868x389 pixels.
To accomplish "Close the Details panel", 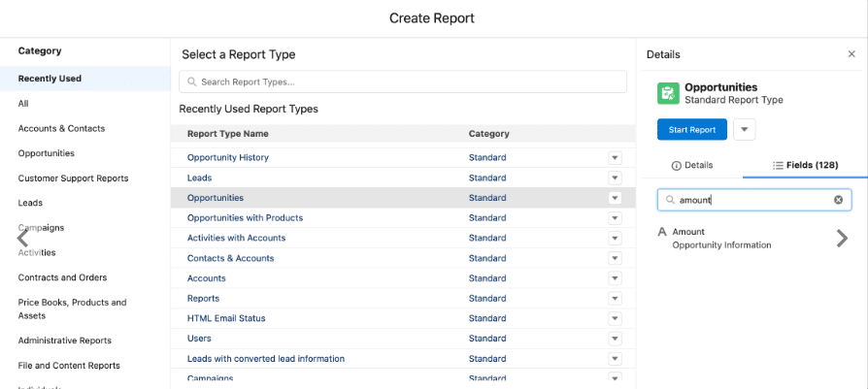I will point(851,54).
